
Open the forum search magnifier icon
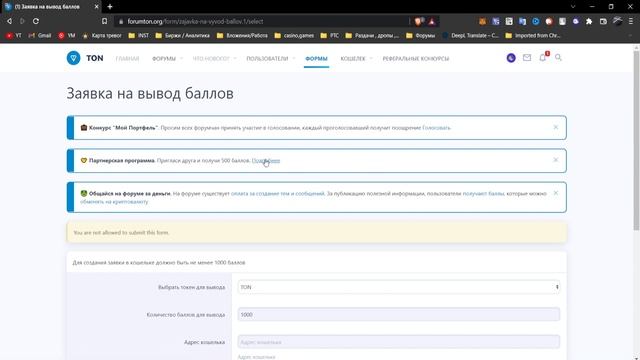558,58
